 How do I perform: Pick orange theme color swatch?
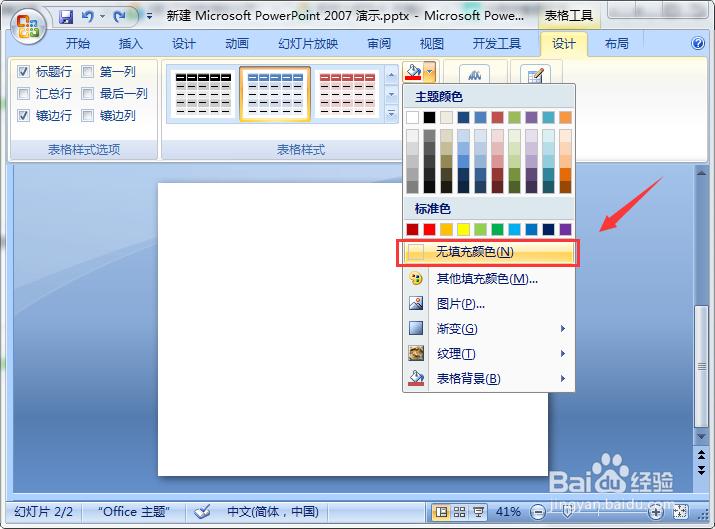[x=565, y=117]
